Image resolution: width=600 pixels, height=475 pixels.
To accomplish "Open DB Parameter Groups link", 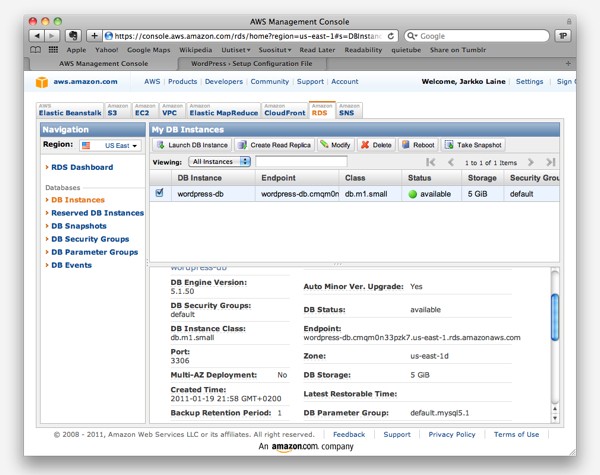I will 95,252.
